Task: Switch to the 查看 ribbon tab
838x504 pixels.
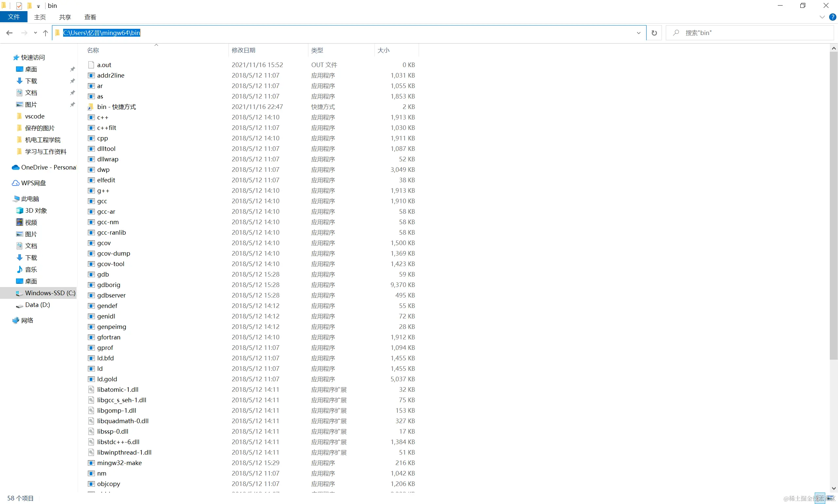Action: point(90,17)
